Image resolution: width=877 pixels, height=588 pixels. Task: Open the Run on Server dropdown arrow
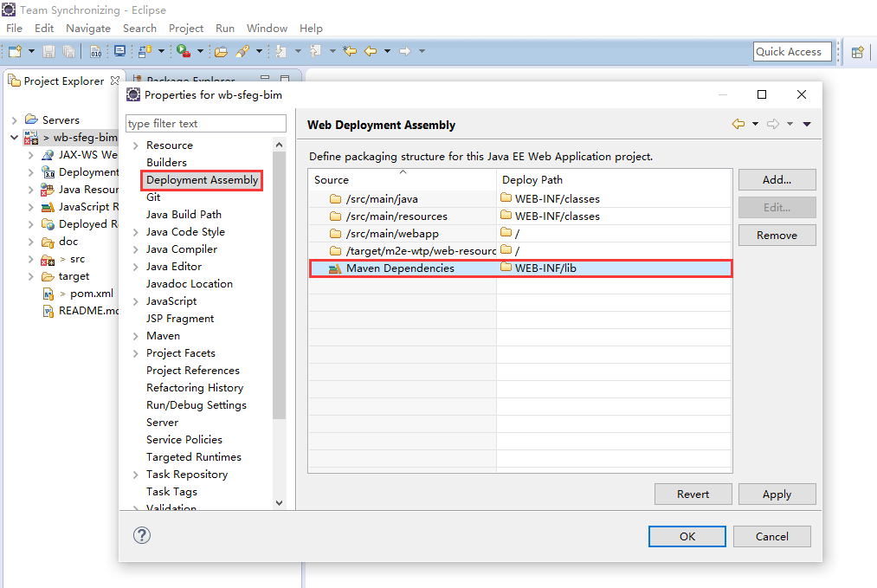(x=200, y=51)
